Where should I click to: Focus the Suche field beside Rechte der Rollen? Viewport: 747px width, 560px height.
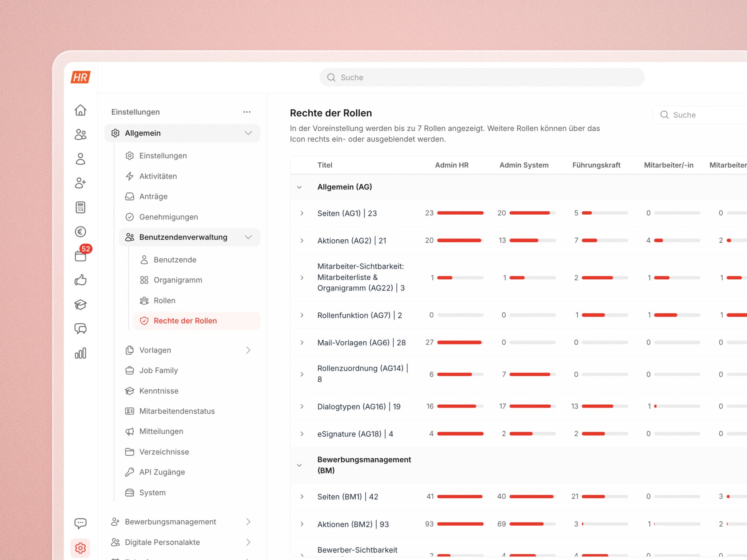(x=700, y=115)
